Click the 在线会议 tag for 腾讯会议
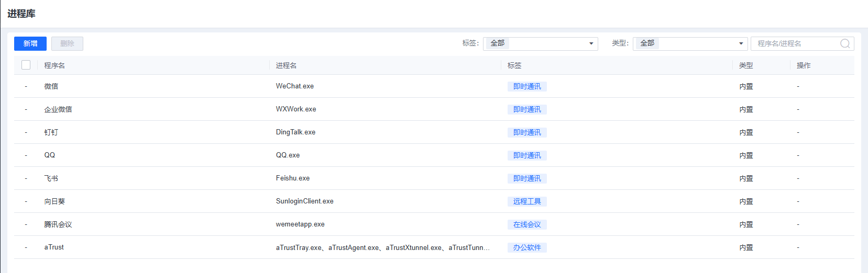The image size is (868, 273). 527,224
